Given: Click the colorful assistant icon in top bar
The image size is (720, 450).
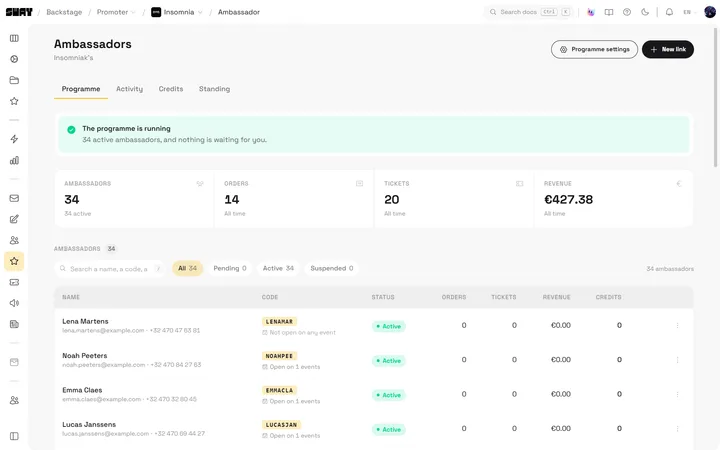Looking at the screenshot, I should [x=591, y=12].
